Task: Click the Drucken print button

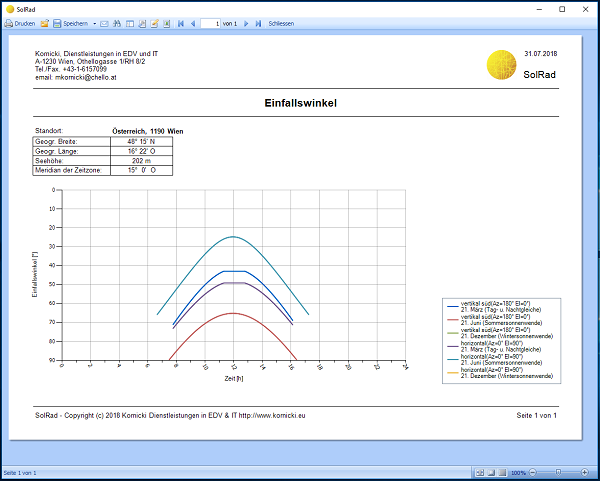Action: [x=20, y=23]
